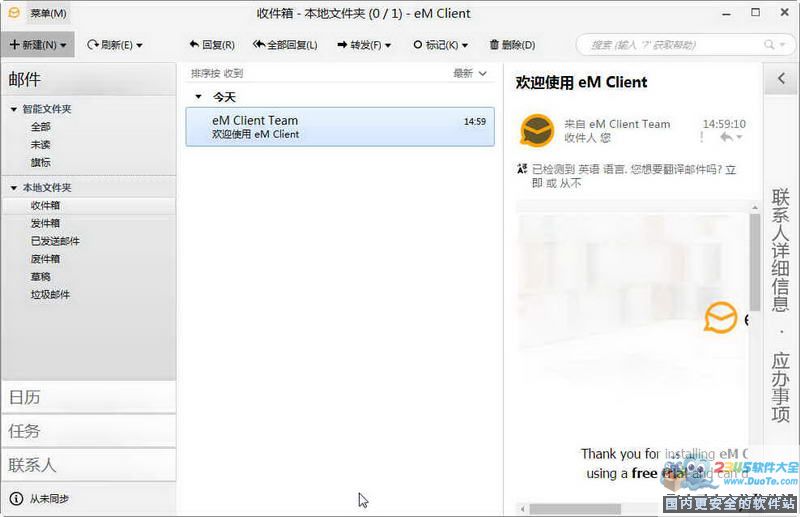Viewport: 800px width, 517px height.
Task: Click the importance exclamation icon in header
Action: point(702,137)
